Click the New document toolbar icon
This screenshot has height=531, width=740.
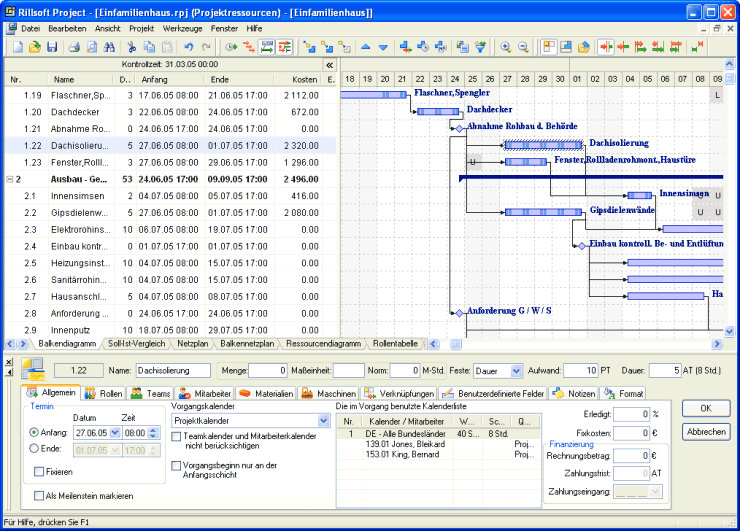tap(17, 47)
